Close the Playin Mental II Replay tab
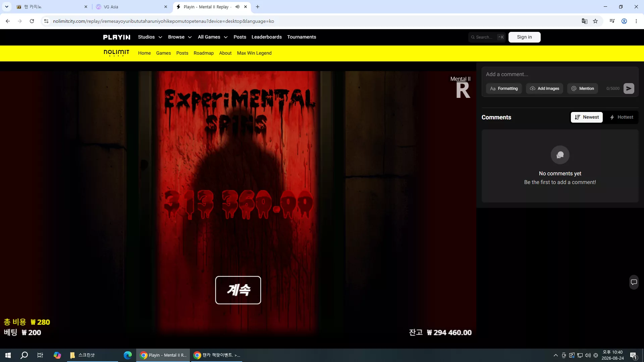Viewport: 644px width, 362px height. point(246,7)
